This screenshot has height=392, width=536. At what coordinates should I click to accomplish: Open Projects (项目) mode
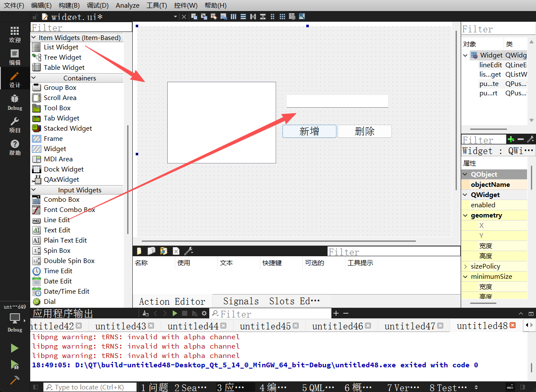[x=15, y=125]
